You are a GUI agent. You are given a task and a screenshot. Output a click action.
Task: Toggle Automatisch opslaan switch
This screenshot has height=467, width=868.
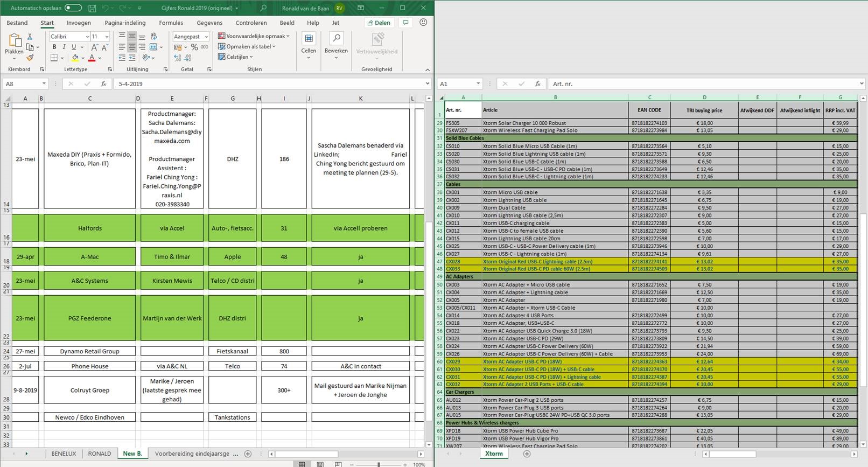[73, 8]
